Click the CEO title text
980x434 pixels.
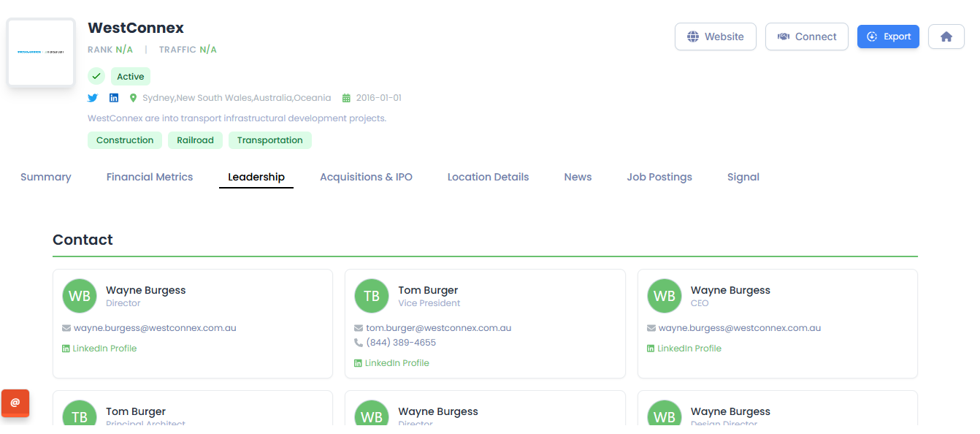pyautogui.click(x=700, y=303)
